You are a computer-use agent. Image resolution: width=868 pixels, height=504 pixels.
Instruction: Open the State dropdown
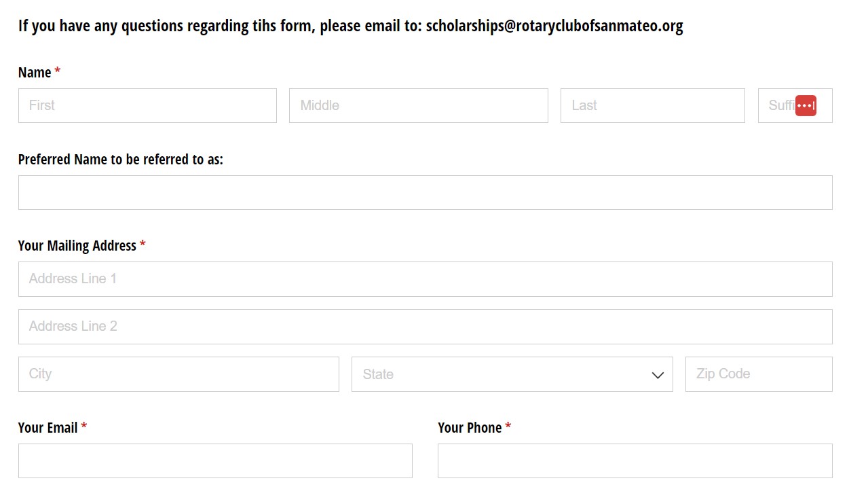502,374
